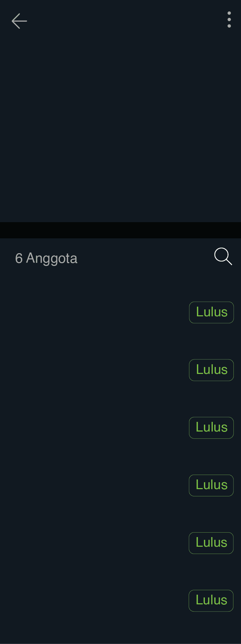
Task: Tap the fourth member row in list
Action: (93, 485)
